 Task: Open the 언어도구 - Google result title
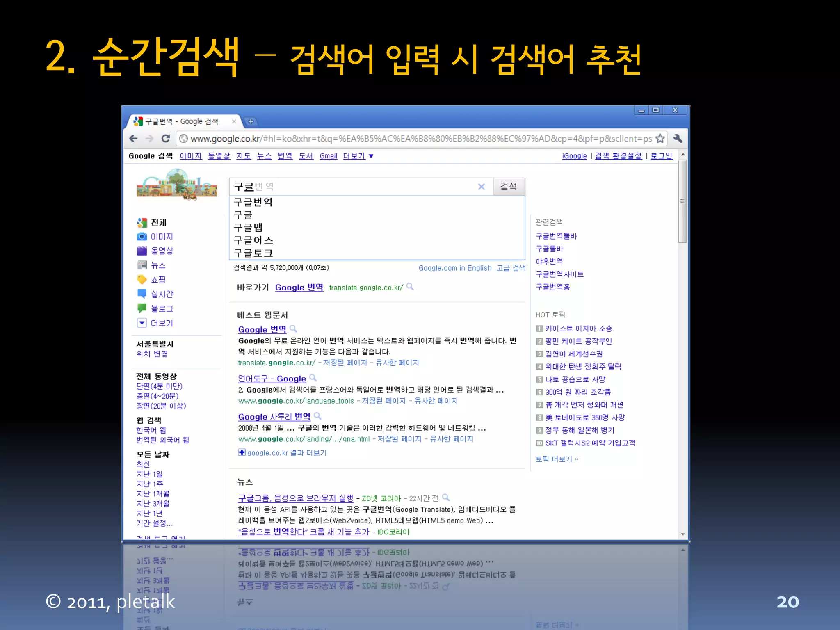pos(272,379)
